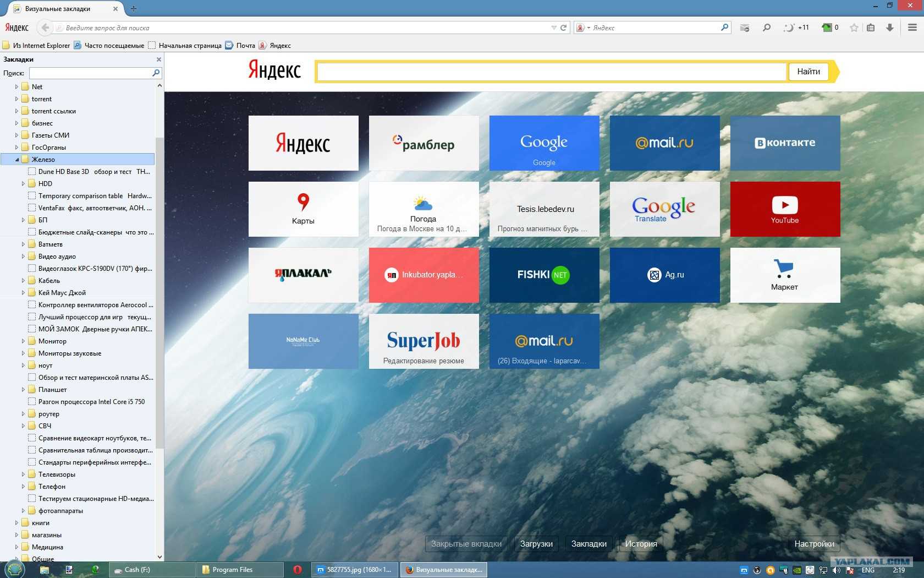Reload the page via address bar refresh icon
The image size is (924, 578).
[563, 28]
